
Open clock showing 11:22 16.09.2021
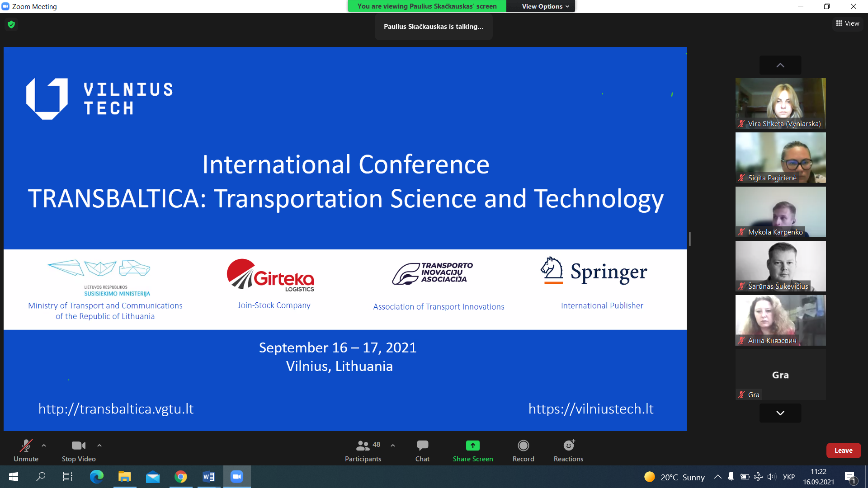(x=819, y=477)
